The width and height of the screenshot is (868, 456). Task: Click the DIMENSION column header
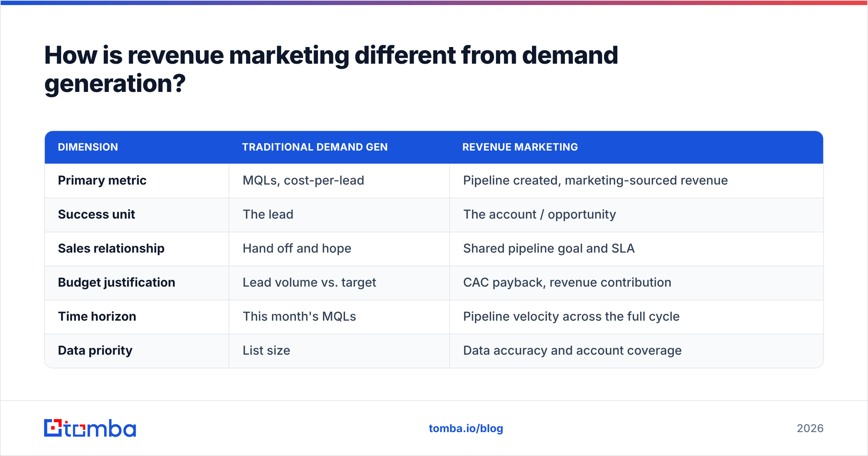88,147
